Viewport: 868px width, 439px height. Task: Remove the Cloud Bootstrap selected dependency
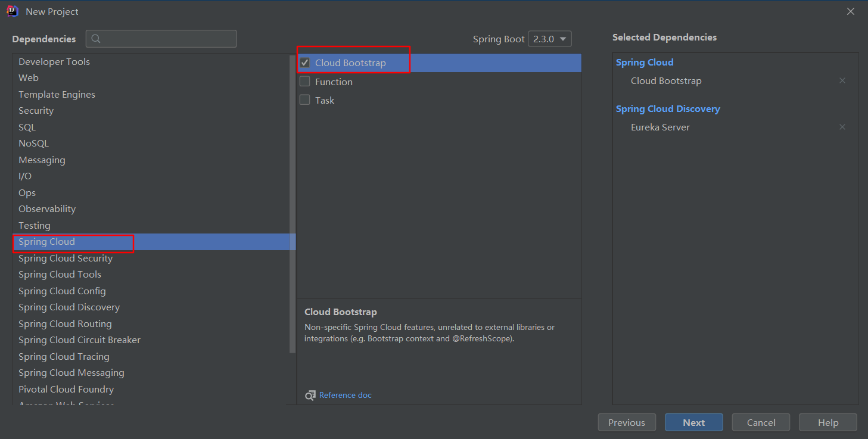(x=842, y=80)
